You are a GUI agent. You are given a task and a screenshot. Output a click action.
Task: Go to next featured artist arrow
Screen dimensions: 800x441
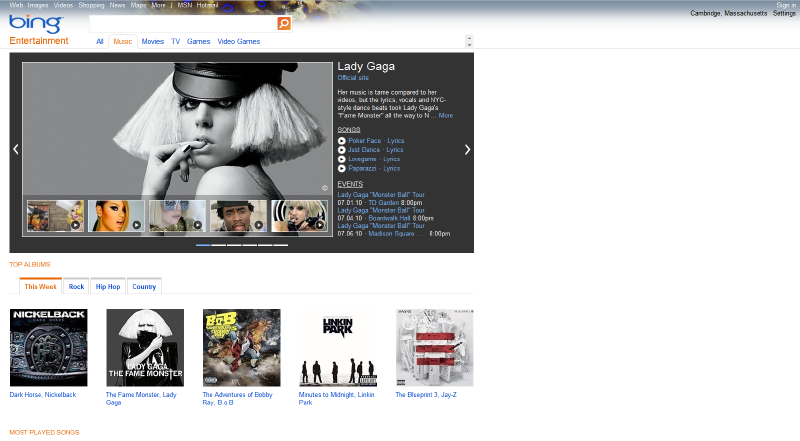tap(467, 149)
